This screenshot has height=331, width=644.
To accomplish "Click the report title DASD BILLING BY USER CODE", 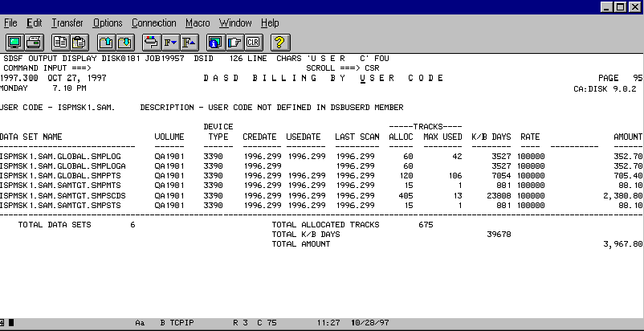I will click(324, 78).
